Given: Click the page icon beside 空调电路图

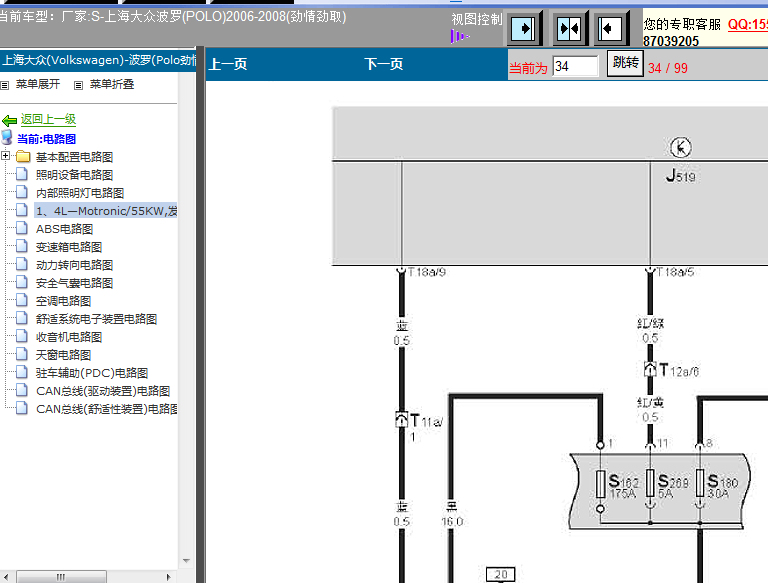Looking at the screenshot, I should (22, 300).
